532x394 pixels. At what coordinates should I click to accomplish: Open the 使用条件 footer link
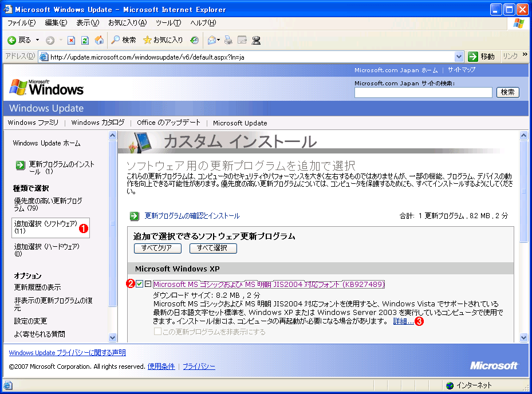pyautogui.click(x=161, y=367)
